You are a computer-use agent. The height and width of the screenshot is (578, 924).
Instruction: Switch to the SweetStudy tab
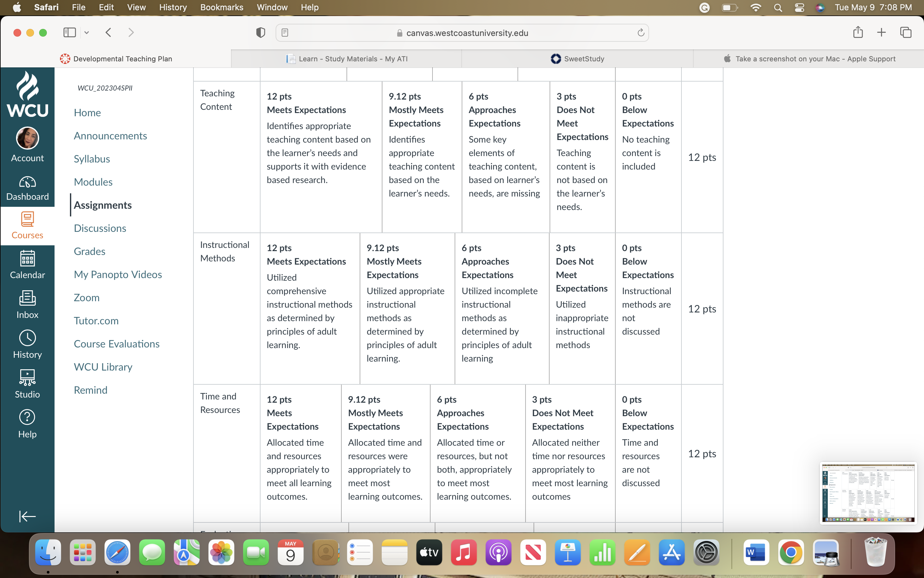(x=577, y=59)
